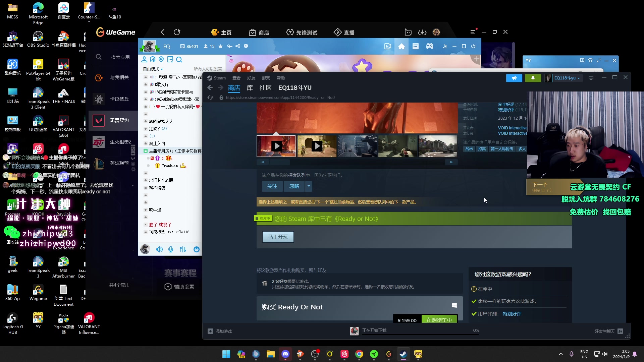Click the 战术 tag
The width and height of the screenshot is (644, 362).
(469, 149)
